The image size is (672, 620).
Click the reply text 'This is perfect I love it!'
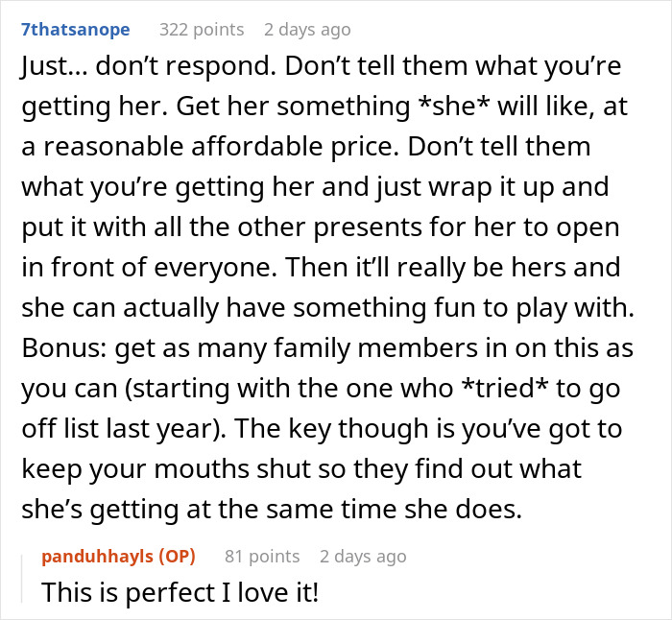click(180, 592)
